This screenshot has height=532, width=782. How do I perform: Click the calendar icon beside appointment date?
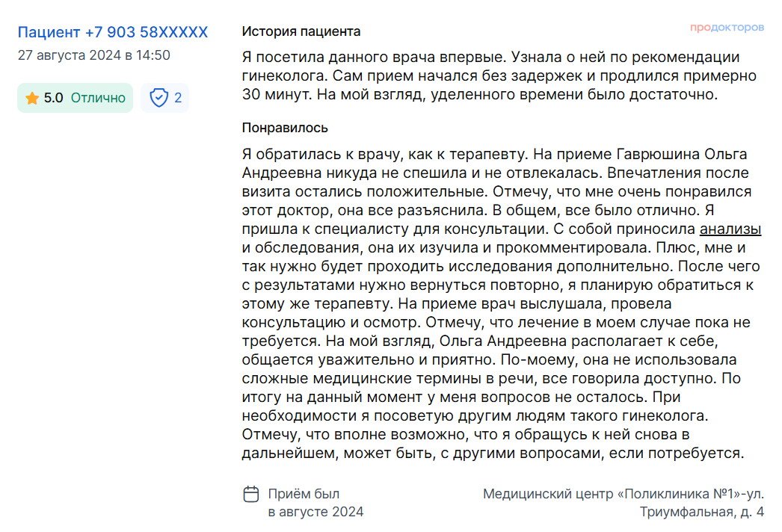pos(252,494)
